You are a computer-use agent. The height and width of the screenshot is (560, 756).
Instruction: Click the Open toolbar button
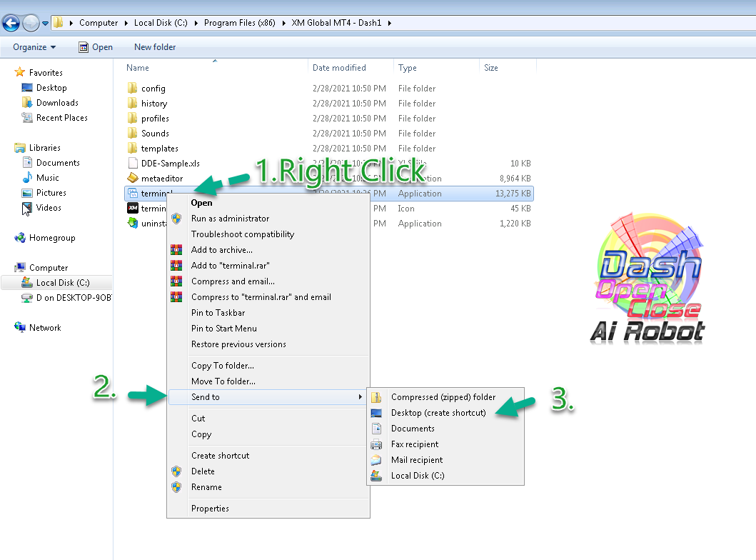(96, 47)
